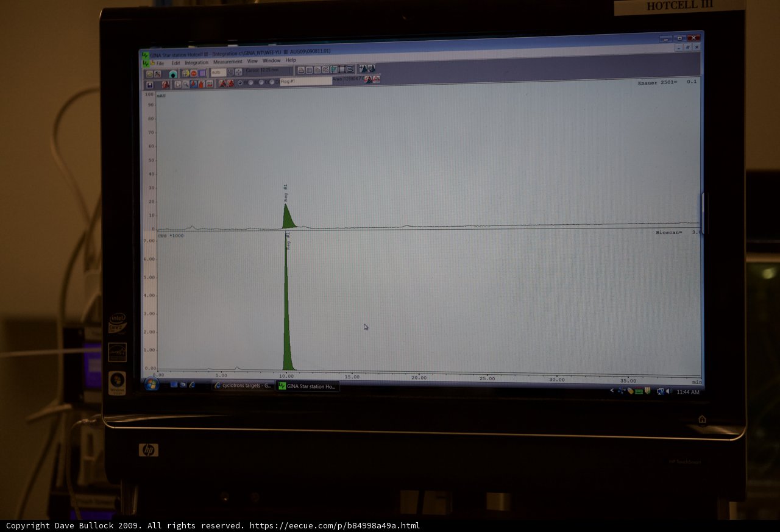Click the Internet Explorer quick launch icon

click(192, 385)
